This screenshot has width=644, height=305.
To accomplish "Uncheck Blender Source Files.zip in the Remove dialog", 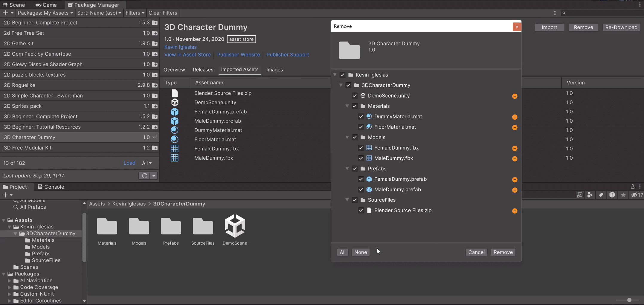I will pyautogui.click(x=361, y=211).
